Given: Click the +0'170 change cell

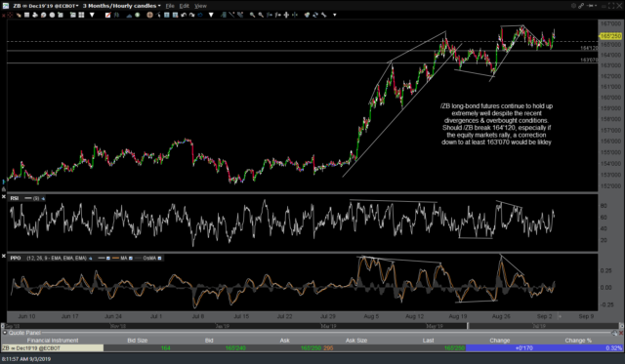Looking at the screenshot, I should (x=499, y=348).
